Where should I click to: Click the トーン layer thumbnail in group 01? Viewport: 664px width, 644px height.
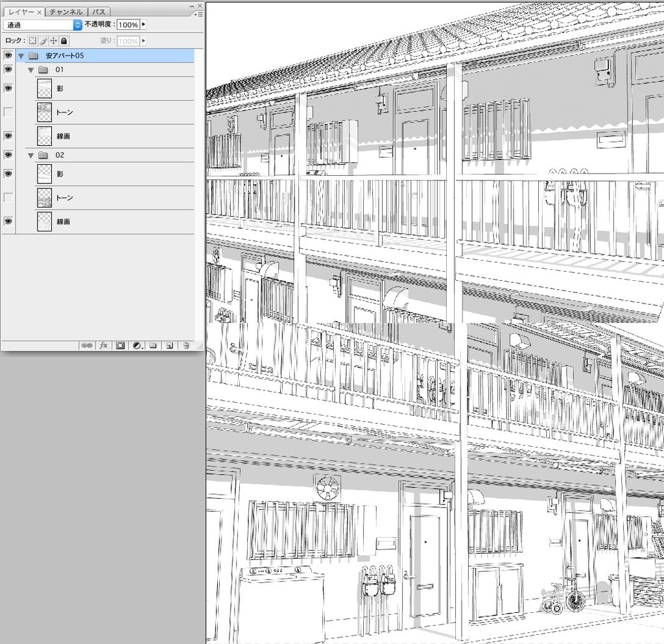click(x=45, y=112)
